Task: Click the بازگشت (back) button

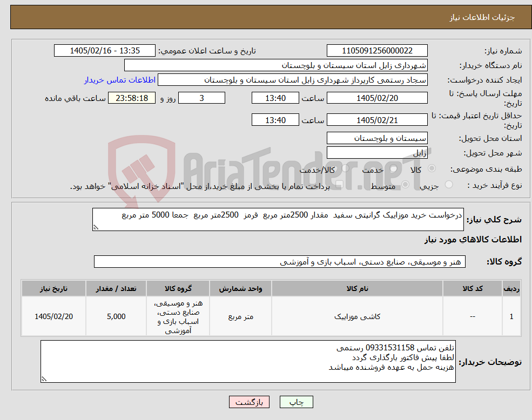Action: click(x=249, y=402)
